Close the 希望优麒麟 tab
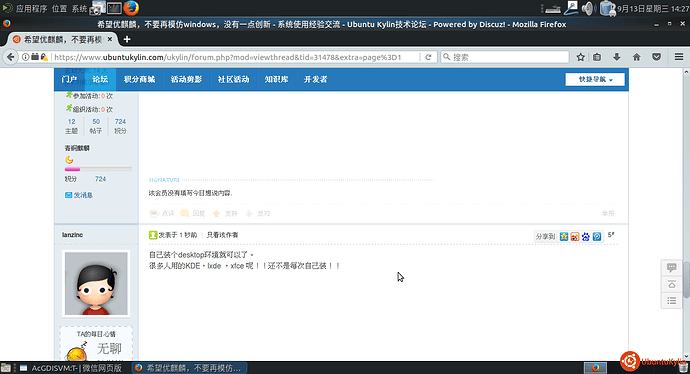Image resolution: width=690 pixels, height=374 pixels. (x=110, y=39)
